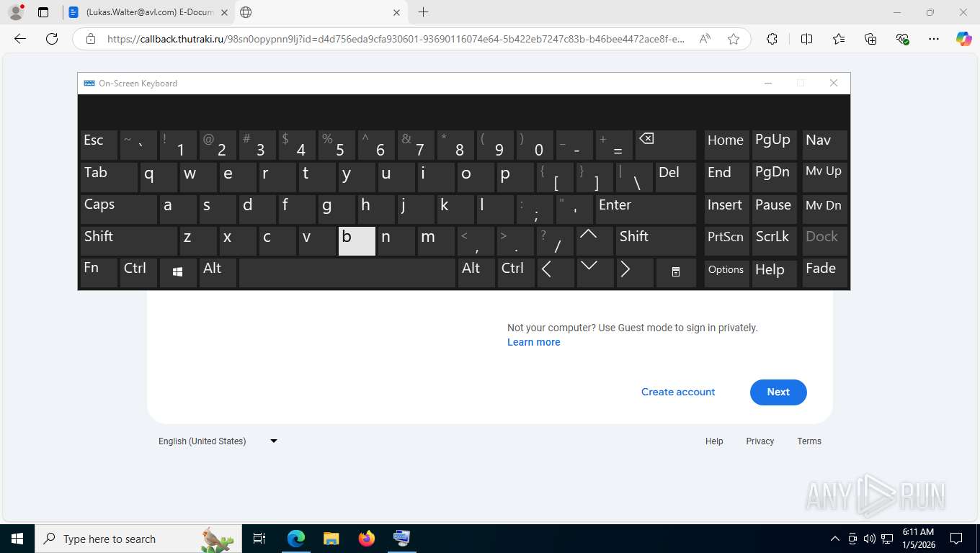Click the left arrow key
Image resolution: width=980 pixels, height=553 pixels.
coord(555,272)
